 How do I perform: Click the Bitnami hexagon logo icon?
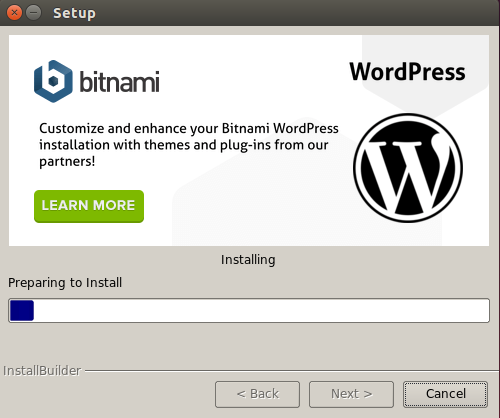(x=53, y=81)
